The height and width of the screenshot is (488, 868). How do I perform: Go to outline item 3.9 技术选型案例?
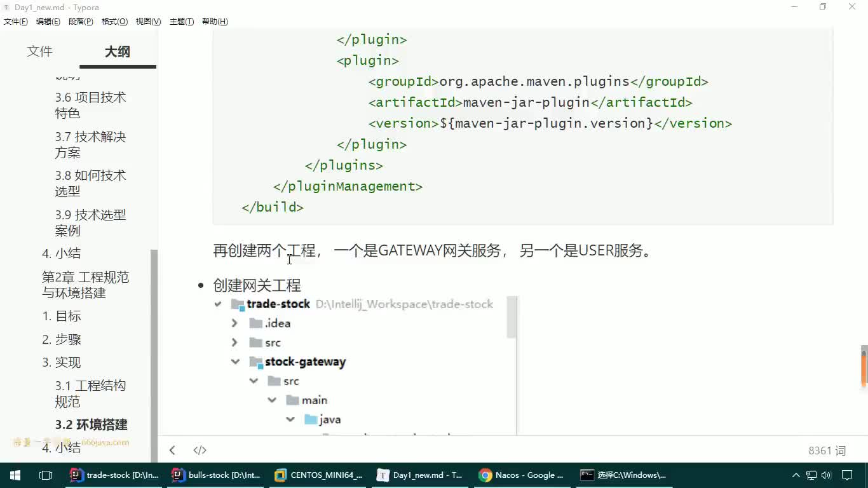[x=90, y=222]
